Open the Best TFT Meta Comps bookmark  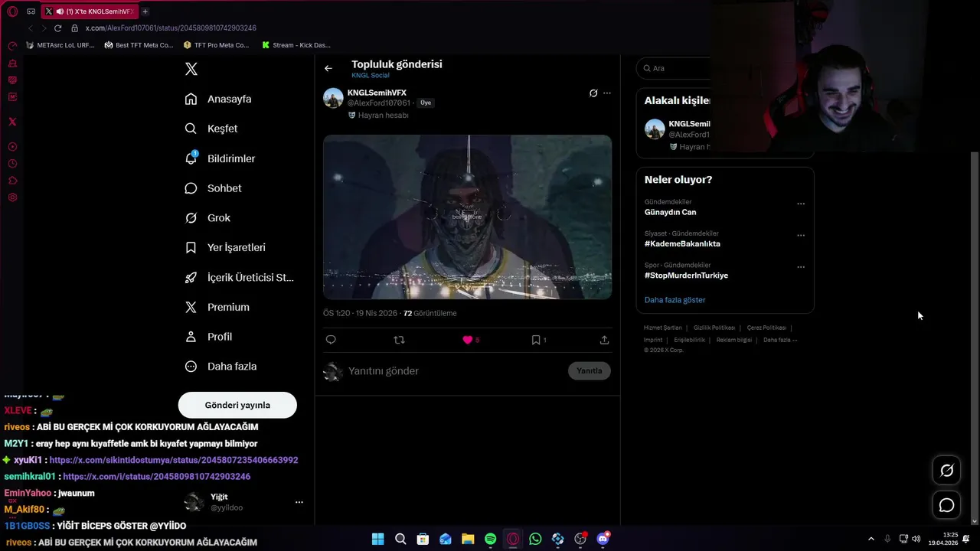(x=139, y=45)
